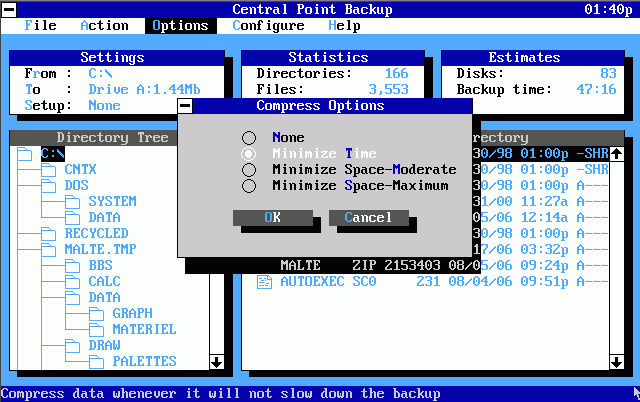This screenshot has height=402, width=640.
Task: Click the Files count 3,553
Action: (389, 89)
